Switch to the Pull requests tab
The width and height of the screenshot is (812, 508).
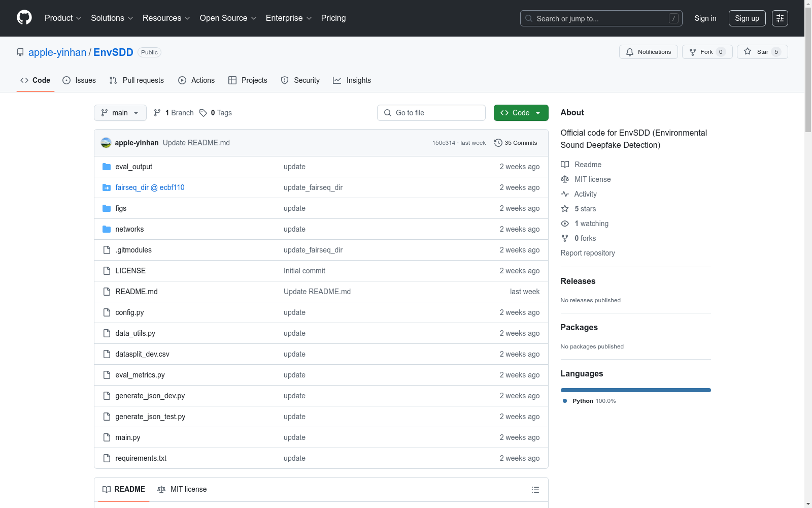pyautogui.click(x=137, y=80)
